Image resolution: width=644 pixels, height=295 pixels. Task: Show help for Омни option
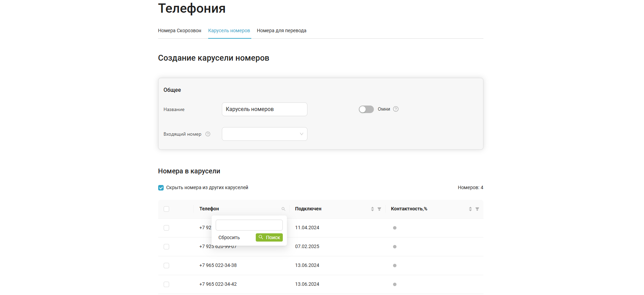click(x=396, y=109)
